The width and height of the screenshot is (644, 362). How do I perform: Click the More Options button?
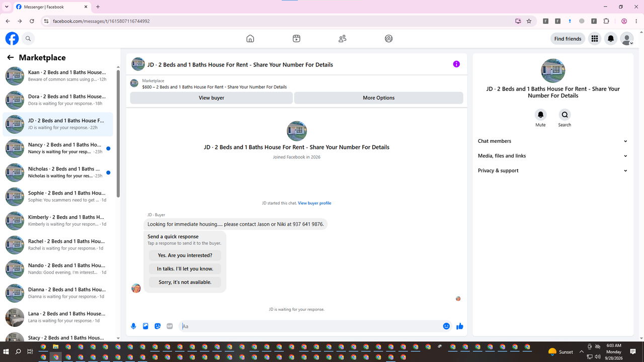click(x=379, y=98)
